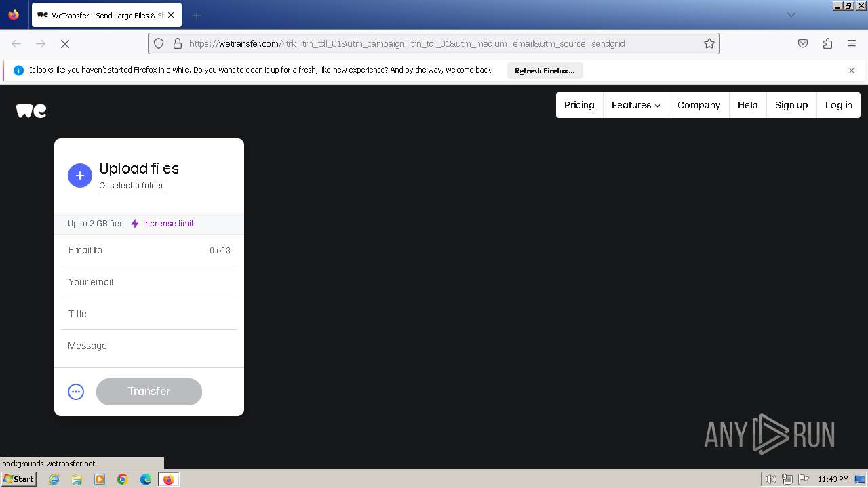Click the 'Your email' input field
This screenshot has height=488, width=868.
click(x=149, y=282)
